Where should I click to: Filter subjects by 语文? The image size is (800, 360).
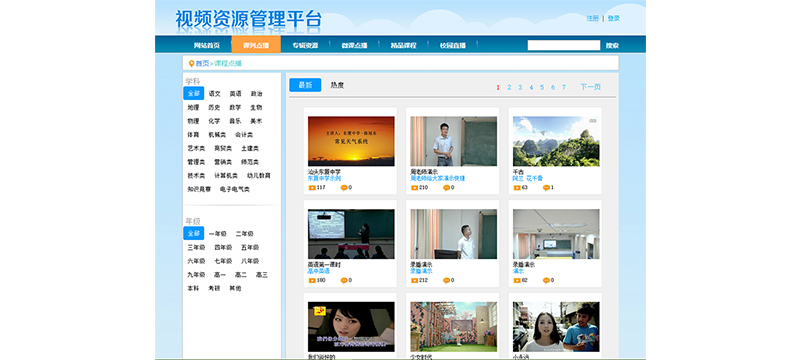(214, 94)
